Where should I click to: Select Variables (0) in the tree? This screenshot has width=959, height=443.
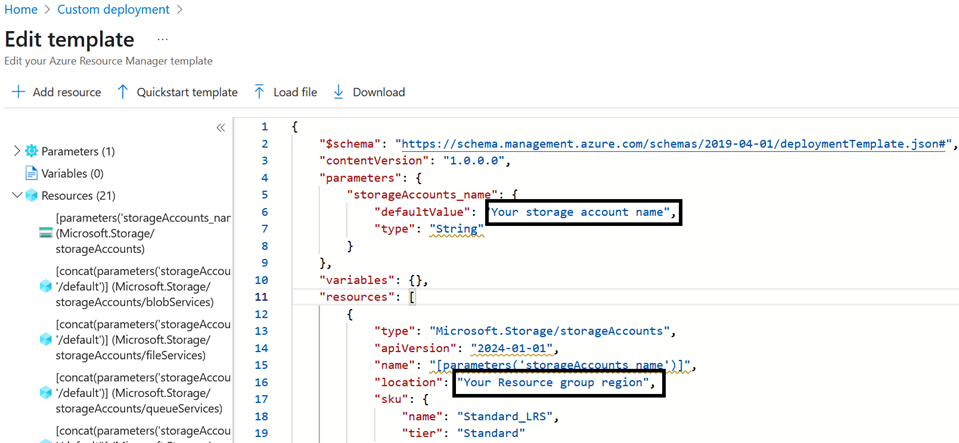point(72,173)
